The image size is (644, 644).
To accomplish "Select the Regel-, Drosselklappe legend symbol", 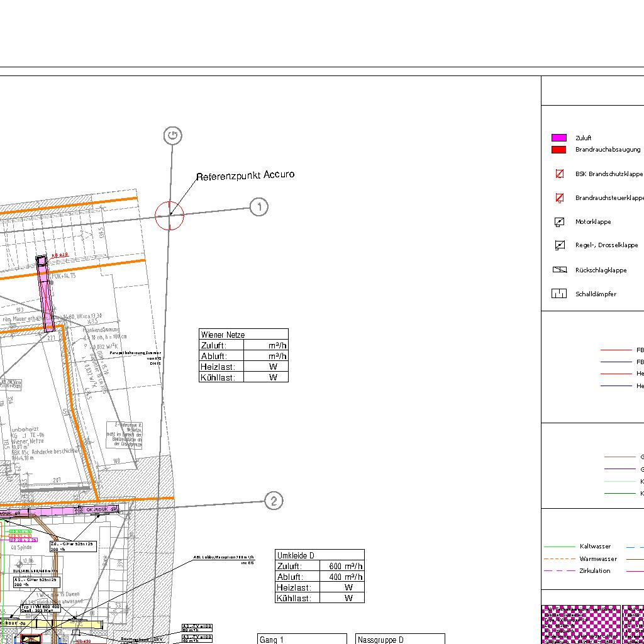I will 559,245.
